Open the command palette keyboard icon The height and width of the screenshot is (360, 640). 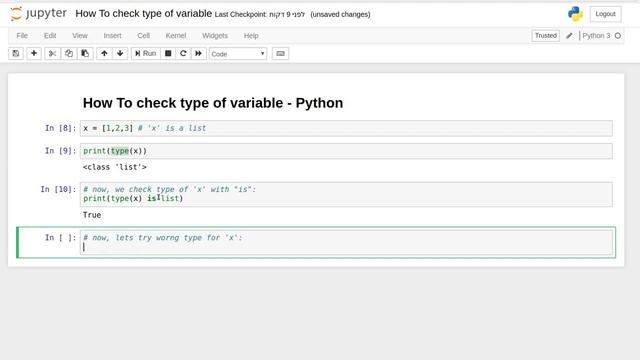280,53
